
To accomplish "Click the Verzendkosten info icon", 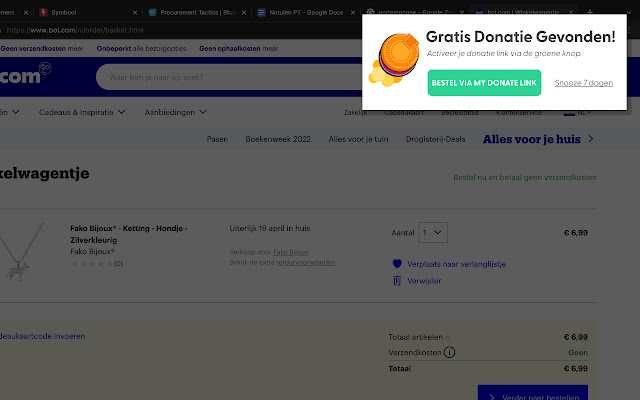I will [x=449, y=352].
